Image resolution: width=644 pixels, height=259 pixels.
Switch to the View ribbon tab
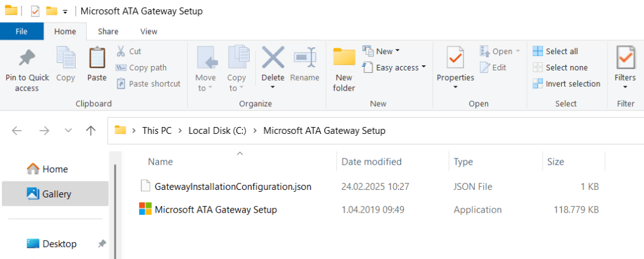pyautogui.click(x=148, y=31)
